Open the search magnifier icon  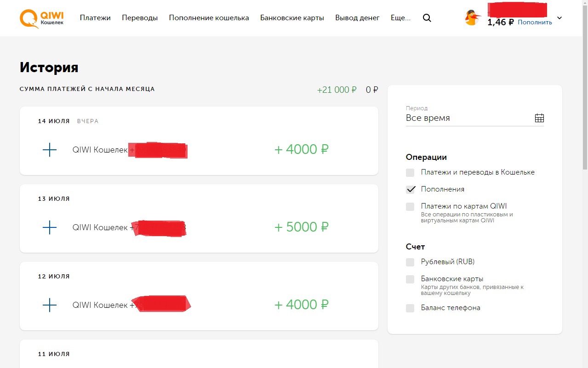click(x=427, y=18)
